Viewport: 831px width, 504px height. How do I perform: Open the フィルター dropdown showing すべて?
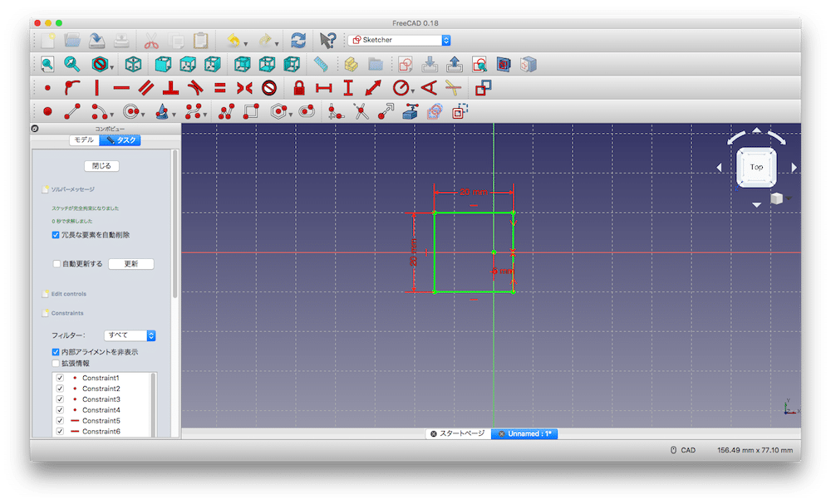tap(130, 335)
